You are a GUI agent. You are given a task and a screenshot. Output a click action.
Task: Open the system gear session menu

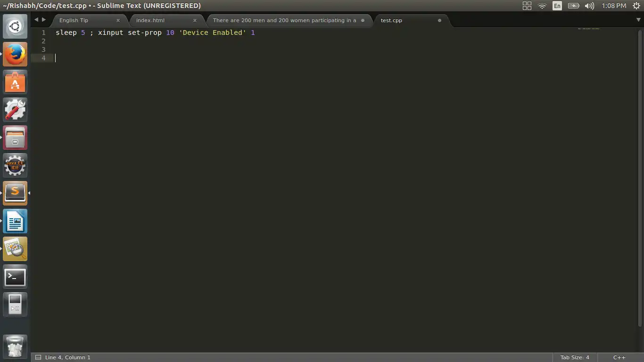[636, 6]
